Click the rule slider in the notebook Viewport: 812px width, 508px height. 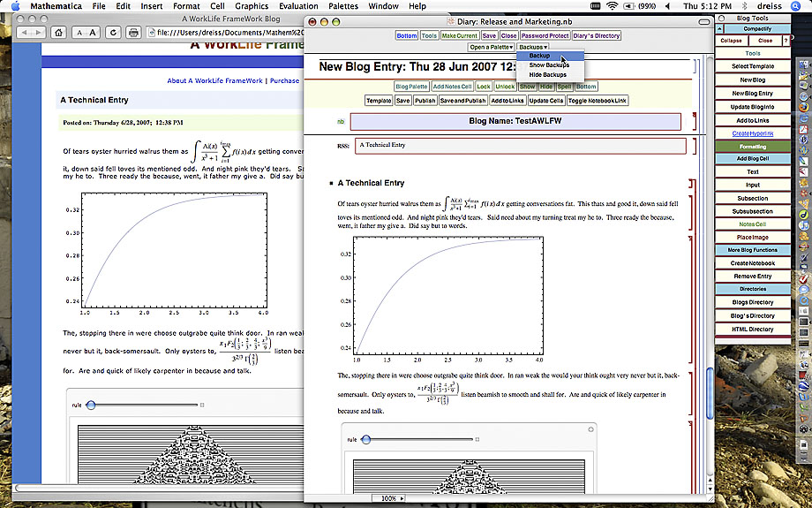point(366,439)
